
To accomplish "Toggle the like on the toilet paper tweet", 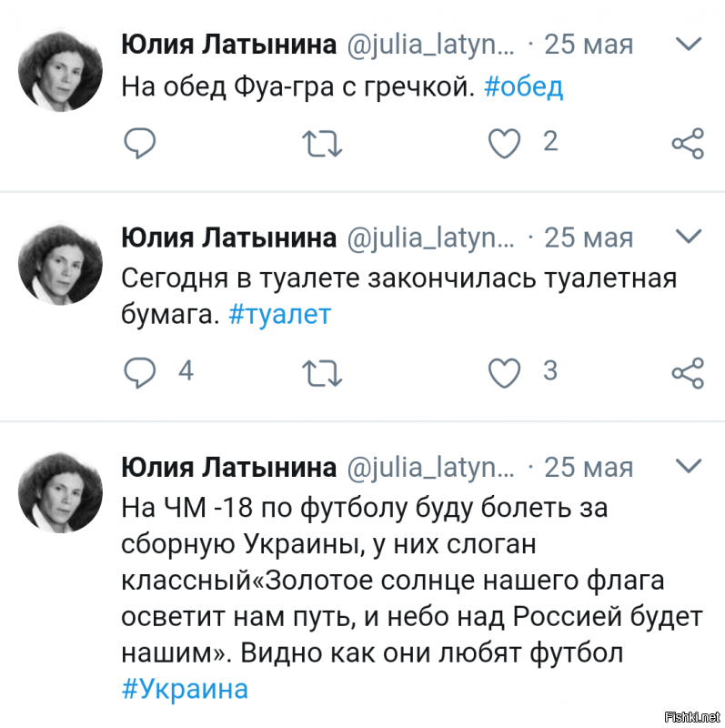I will pos(504,372).
